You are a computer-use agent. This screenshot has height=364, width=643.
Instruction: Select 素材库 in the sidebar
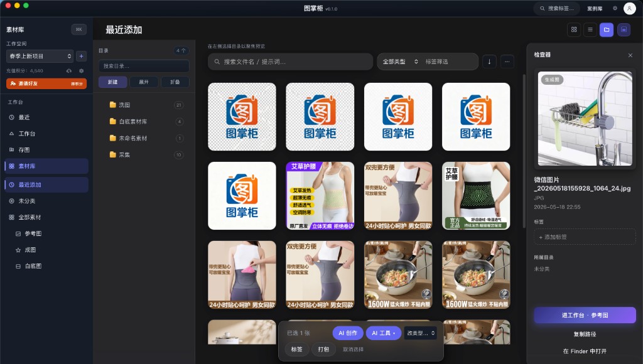pyautogui.click(x=46, y=166)
